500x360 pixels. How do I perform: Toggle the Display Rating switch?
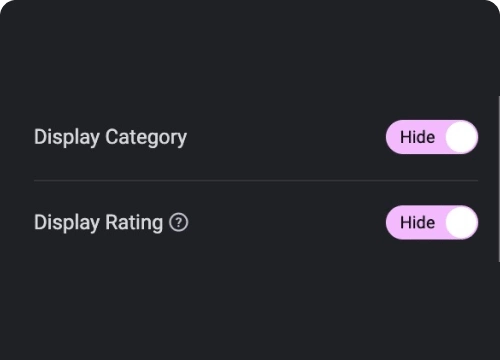[432, 222]
